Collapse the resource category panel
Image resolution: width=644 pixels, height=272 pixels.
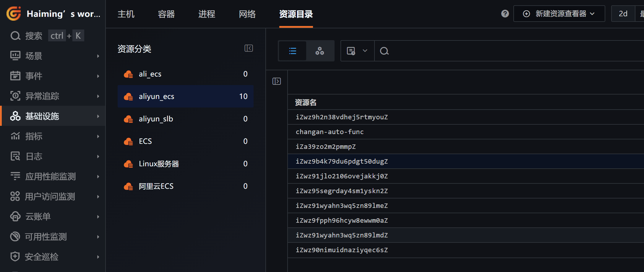[x=249, y=48]
